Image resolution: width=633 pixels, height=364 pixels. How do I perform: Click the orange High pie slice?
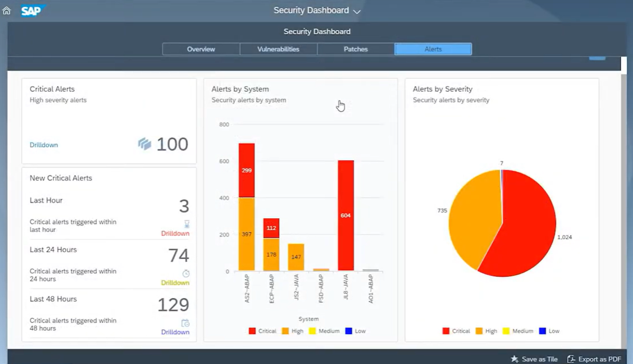470,218
